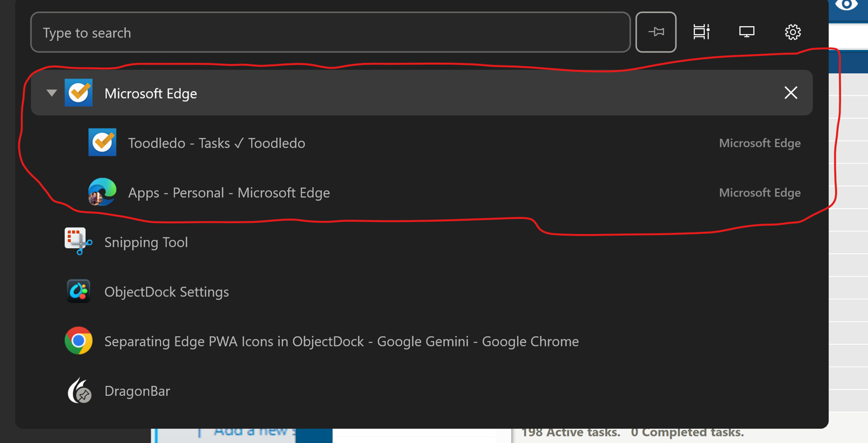Image resolution: width=868 pixels, height=443 pixels.
Task: Click the Toodledo checkmark icon in group header
Action: point(79,93)
